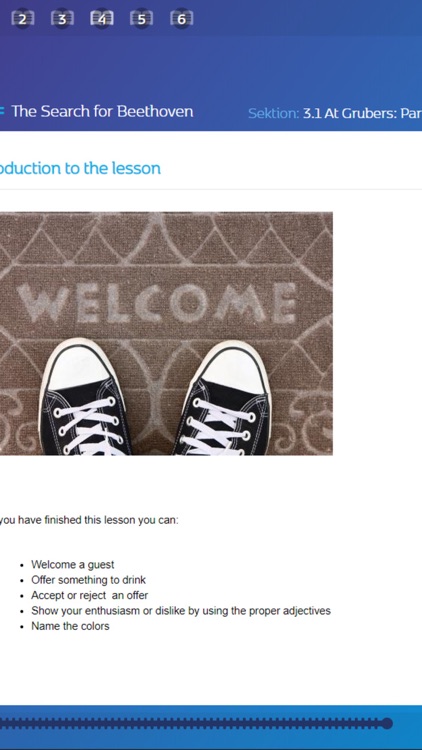Viewport: 422px width, 750px height.
Task: Open chapter 2 book icon
Action: (22, 19)
